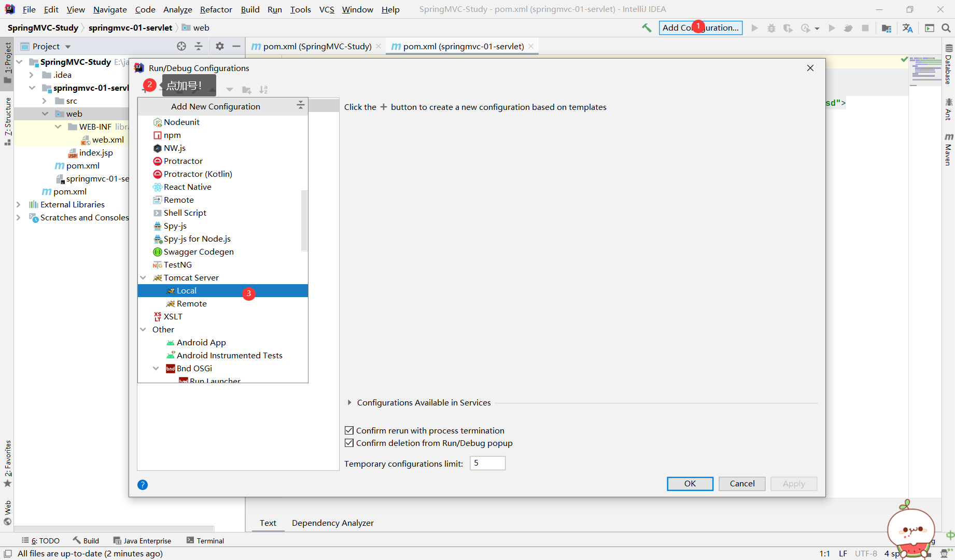Open Project Structure folder icon in toolbar
This screenshot has width=955, height=560.
tap(887, 28)
